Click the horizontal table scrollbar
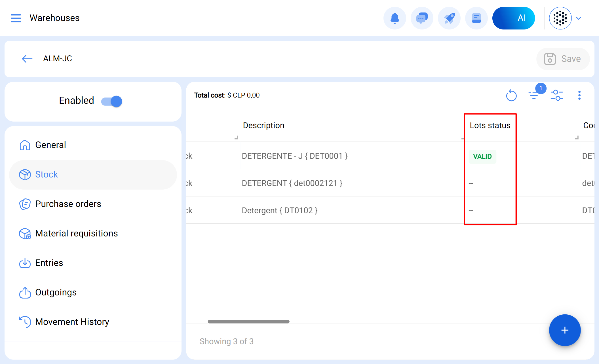The width and height of the screenshot is (599, 364). coord(248,321)
